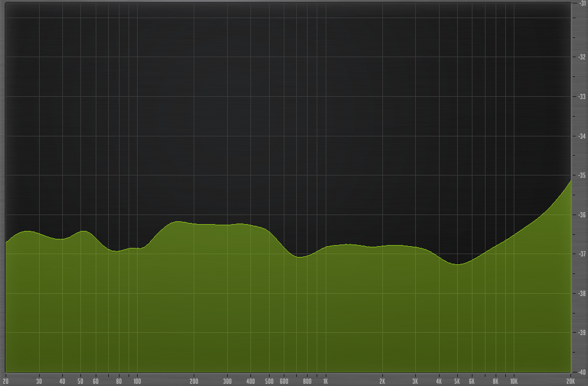Viewport: 588px width, 386px height.
Task: Click the 8K frequency axis label
Action: [495, 381]
